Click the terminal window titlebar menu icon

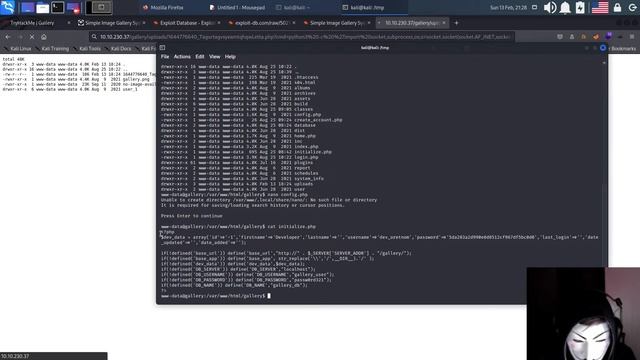click(x=162, y=48)
